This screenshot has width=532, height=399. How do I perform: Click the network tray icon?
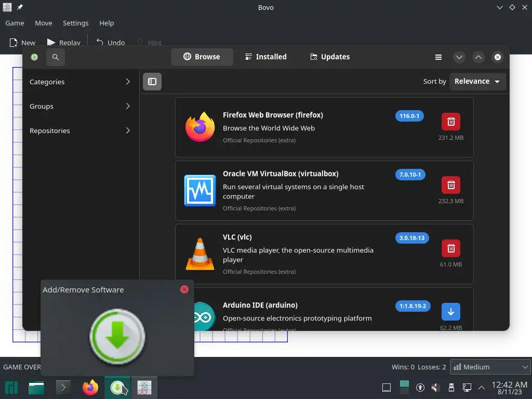pyautogui.click(x=467, y=388)
